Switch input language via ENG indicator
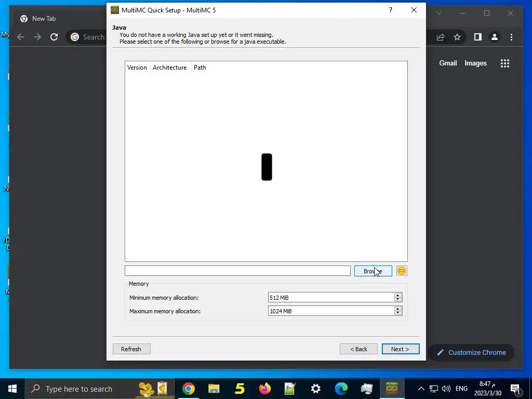Viewport: 532px width, 399px height. point(461,389)
